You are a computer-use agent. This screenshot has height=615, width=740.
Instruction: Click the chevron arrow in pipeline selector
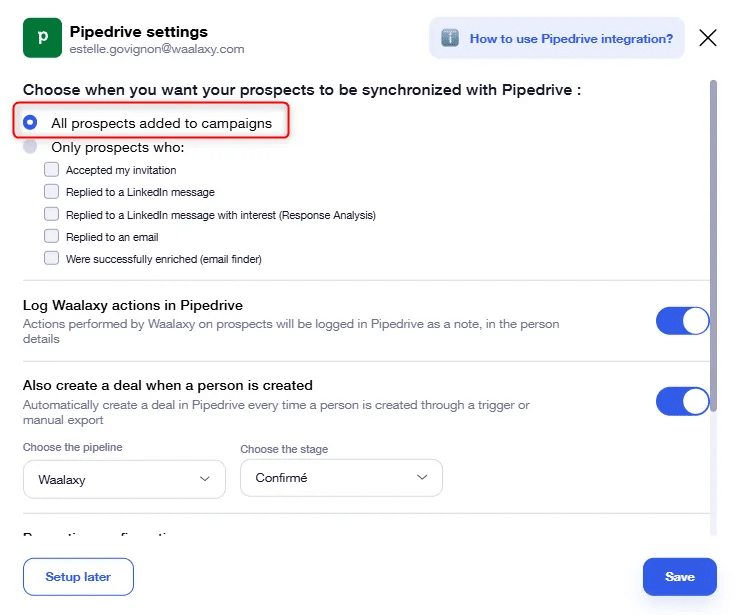tap(204, 479)
